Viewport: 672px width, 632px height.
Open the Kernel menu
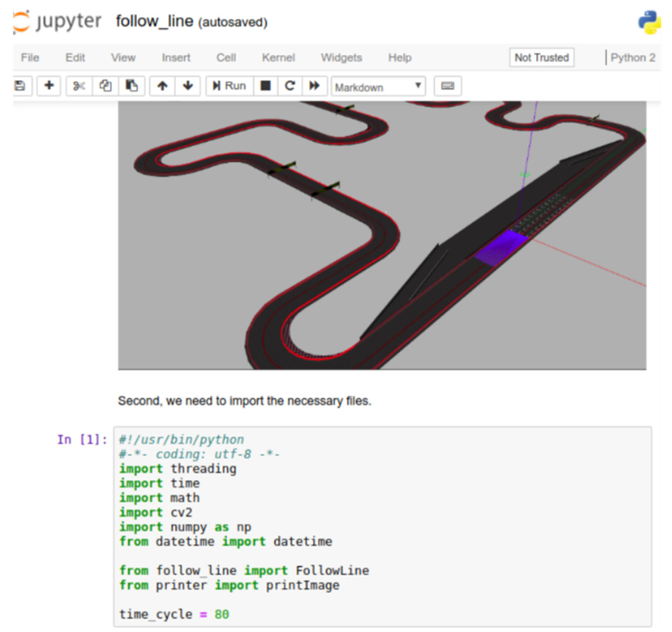278,58
